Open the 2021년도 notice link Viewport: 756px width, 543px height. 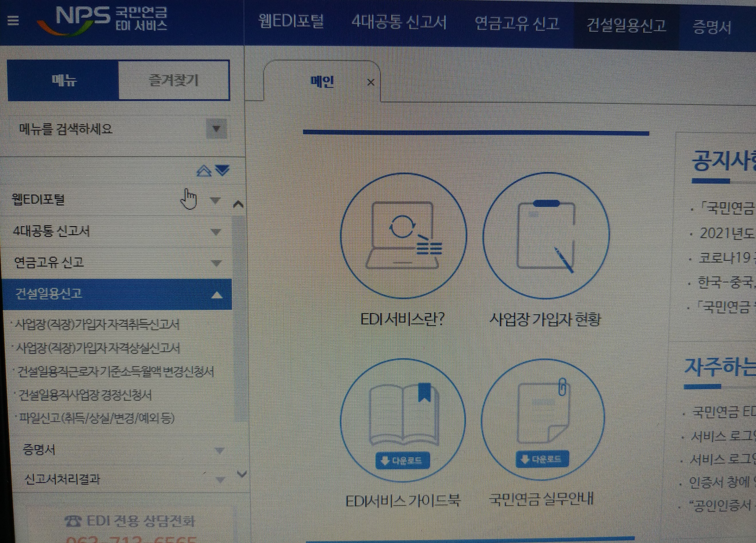pyautogui.click(x=727, y=233)
